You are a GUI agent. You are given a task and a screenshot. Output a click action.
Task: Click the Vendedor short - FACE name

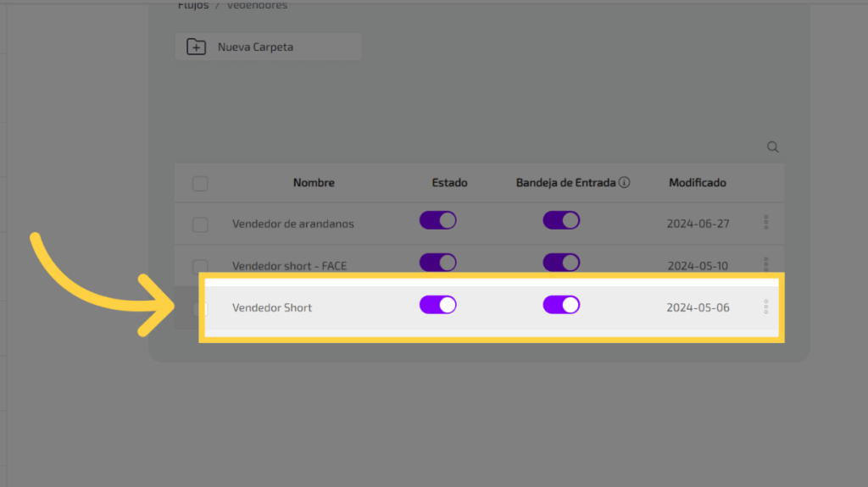[289, 266]
